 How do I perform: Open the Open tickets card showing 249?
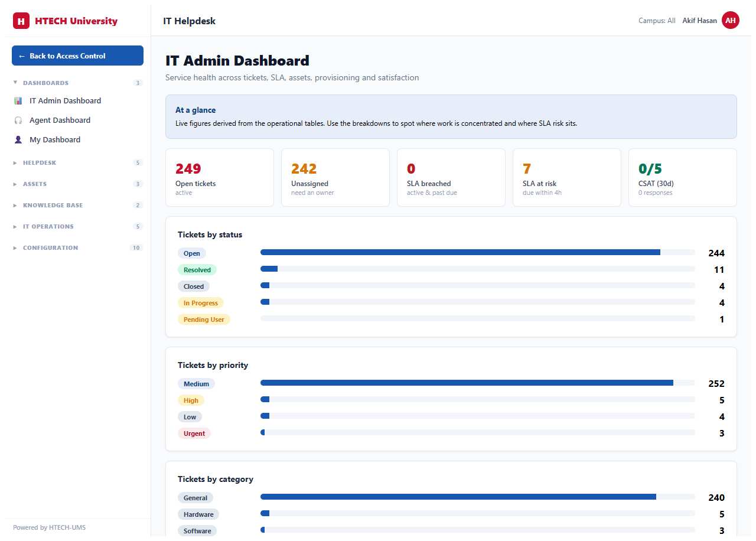220,177
